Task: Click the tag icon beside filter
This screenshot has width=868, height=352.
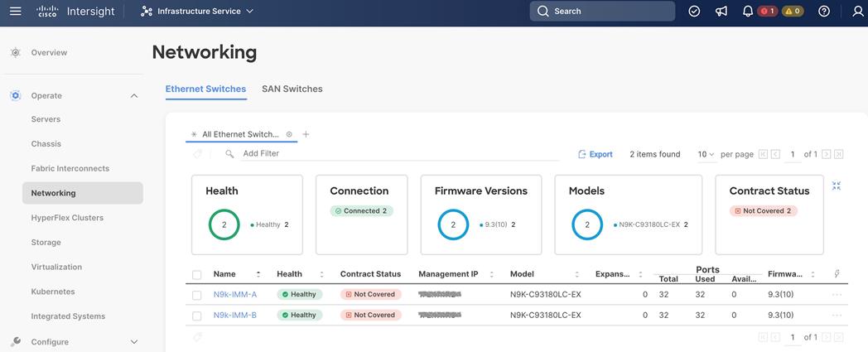Action: [197, 154]
